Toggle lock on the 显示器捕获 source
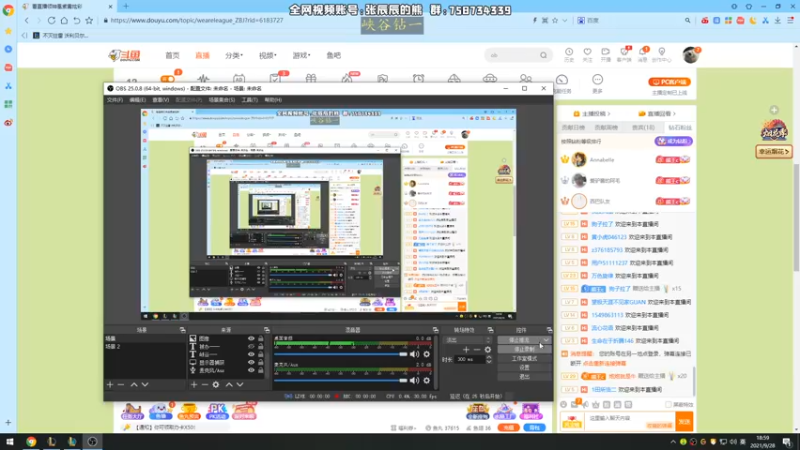The height and width of the screenshot is (450, 800). [x=261, y=362]
